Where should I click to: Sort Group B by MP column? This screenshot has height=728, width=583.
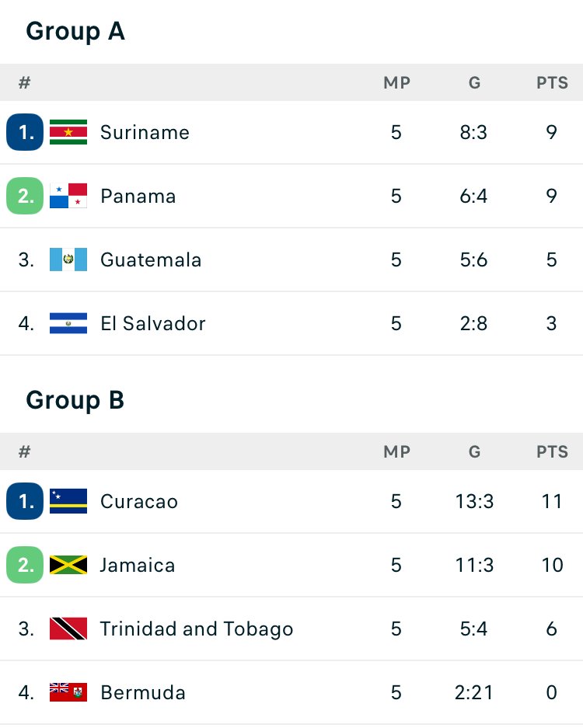[396, 451]
